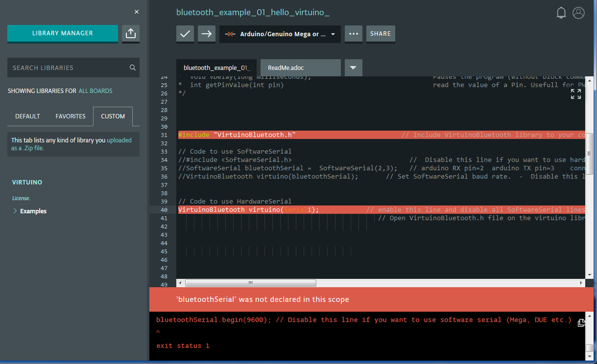Open user profile avatar
This screenshot has height=364, width=597.
(579, 13)
